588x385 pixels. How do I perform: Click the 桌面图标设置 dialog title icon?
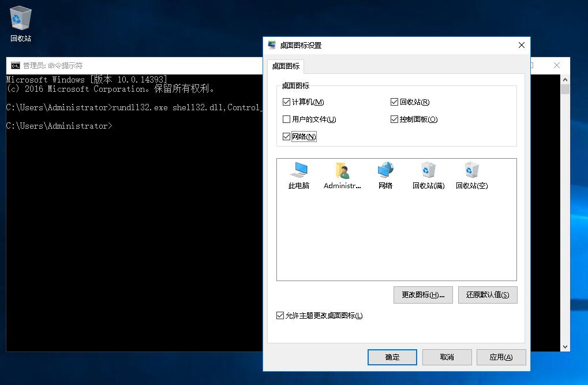[x=272, y=46]
